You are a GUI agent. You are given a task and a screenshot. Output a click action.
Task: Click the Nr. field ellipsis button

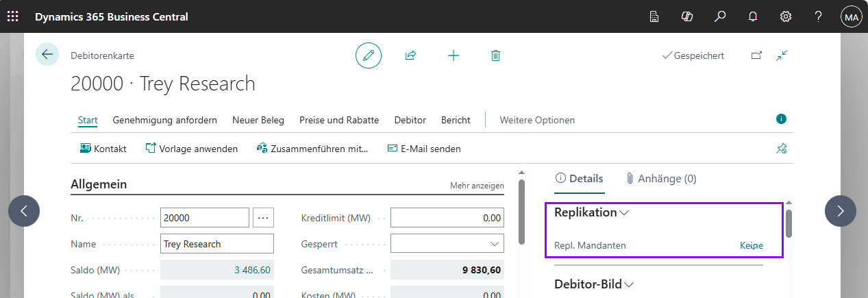[264, 218]
